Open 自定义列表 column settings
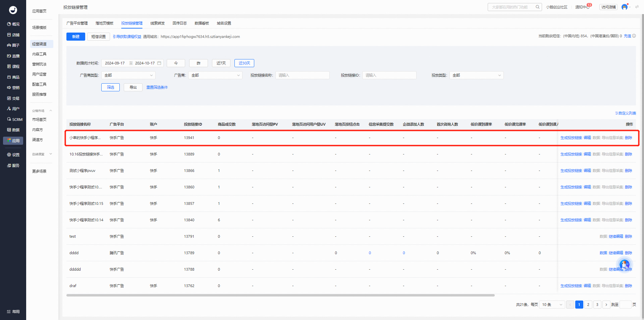The image size is (644, 320). pyautogui.click(x=626, y=113)
